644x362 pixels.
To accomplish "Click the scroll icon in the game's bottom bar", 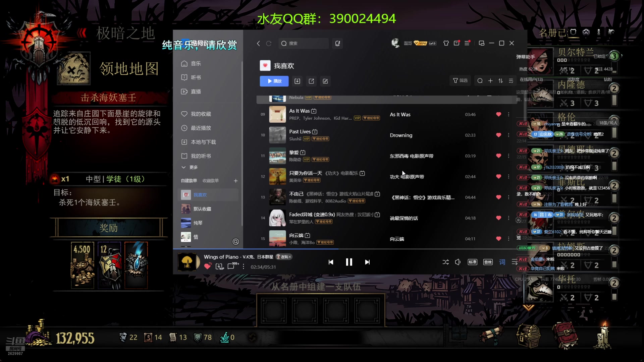I will 492,336.
